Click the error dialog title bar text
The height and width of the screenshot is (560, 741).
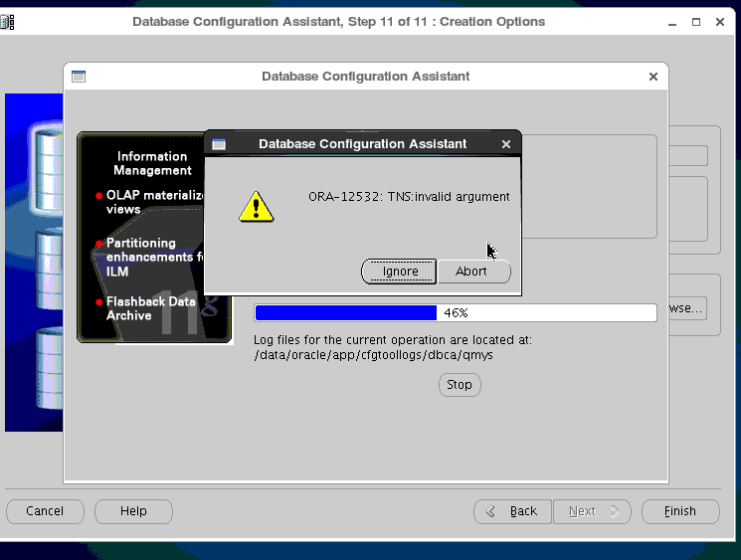[362, 144]
